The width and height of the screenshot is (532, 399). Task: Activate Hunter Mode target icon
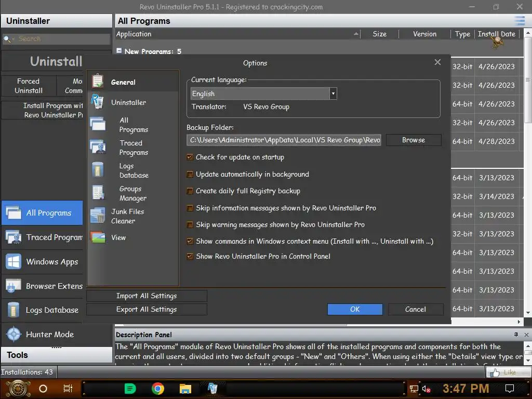click(14, 334)
